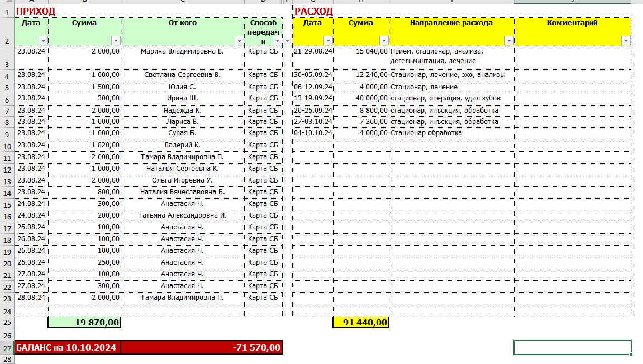643x364 pixels.
Task: Select cell Стационар обработка
Action: pyautogui.click(x=451, y=133)
